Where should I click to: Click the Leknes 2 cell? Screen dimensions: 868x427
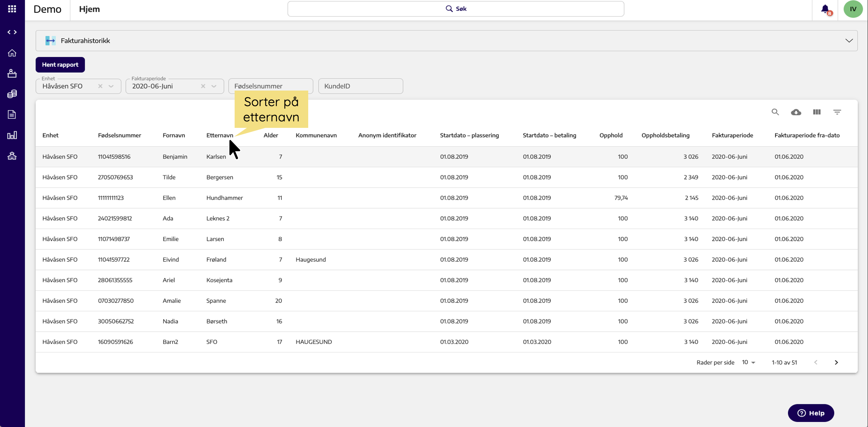point(218,218)
